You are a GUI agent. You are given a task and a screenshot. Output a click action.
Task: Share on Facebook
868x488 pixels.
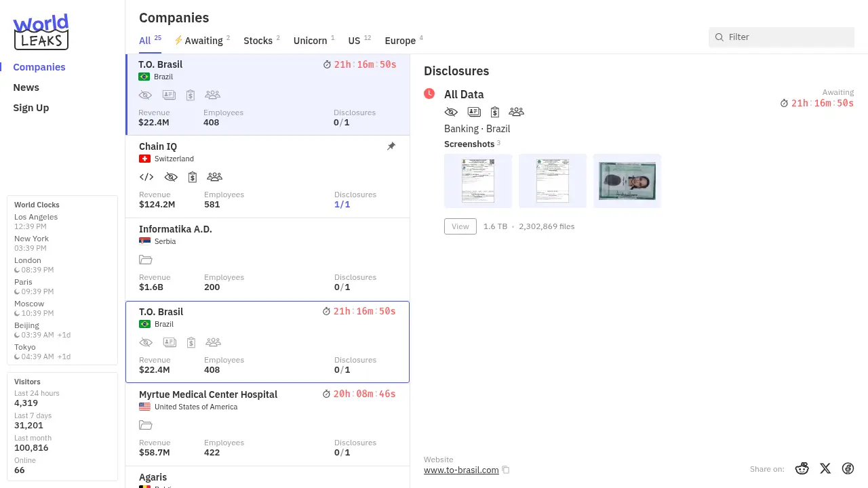click(848, 468)
